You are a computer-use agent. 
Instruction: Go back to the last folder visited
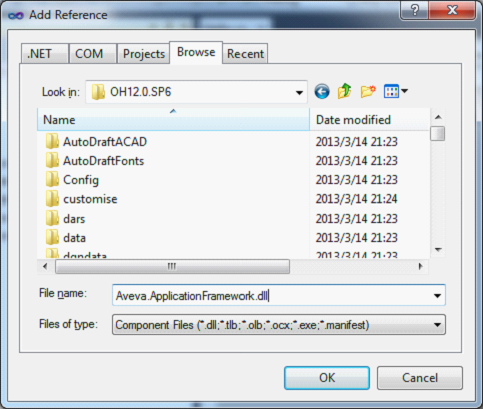322,91
